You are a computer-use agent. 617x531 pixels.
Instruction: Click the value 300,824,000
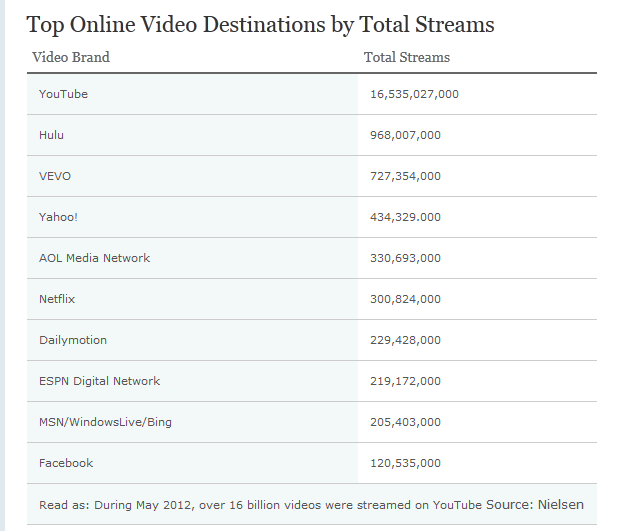pyautogui.click(x=405, y=299)
